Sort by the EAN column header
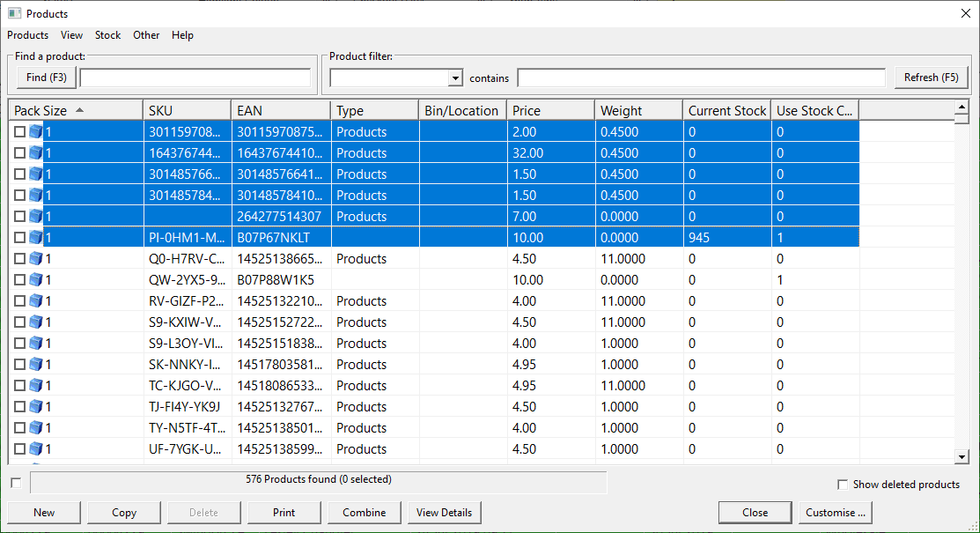The image size is (980, 533). click(x=281, y=110)
